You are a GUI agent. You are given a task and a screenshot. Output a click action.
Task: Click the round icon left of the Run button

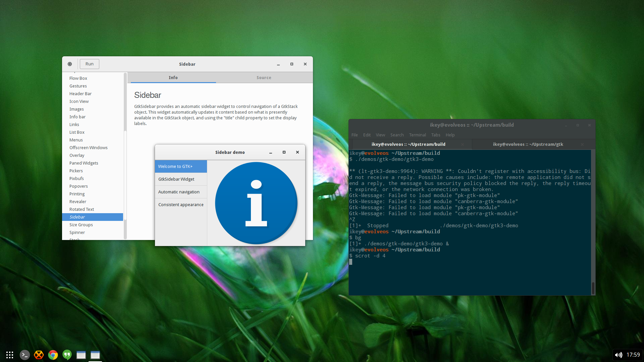70,64
